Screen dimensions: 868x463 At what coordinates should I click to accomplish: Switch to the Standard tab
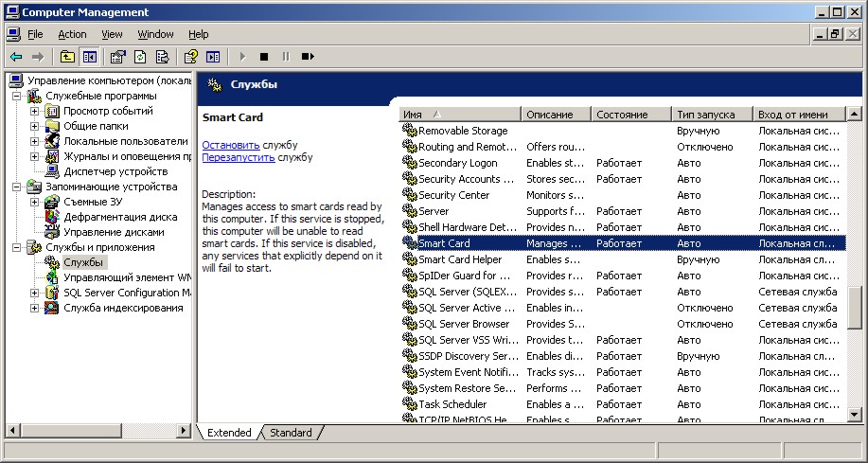tap(291, 433)
